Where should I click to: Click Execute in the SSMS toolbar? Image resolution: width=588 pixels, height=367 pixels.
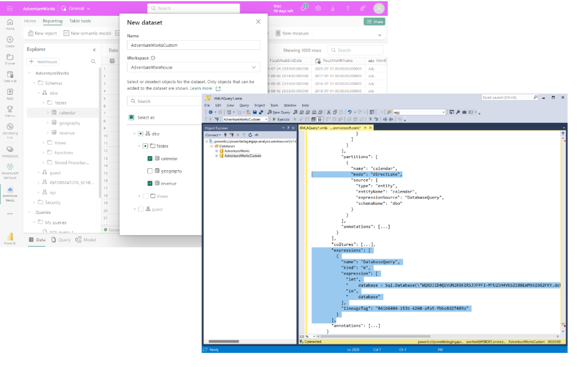pos(281,119)
